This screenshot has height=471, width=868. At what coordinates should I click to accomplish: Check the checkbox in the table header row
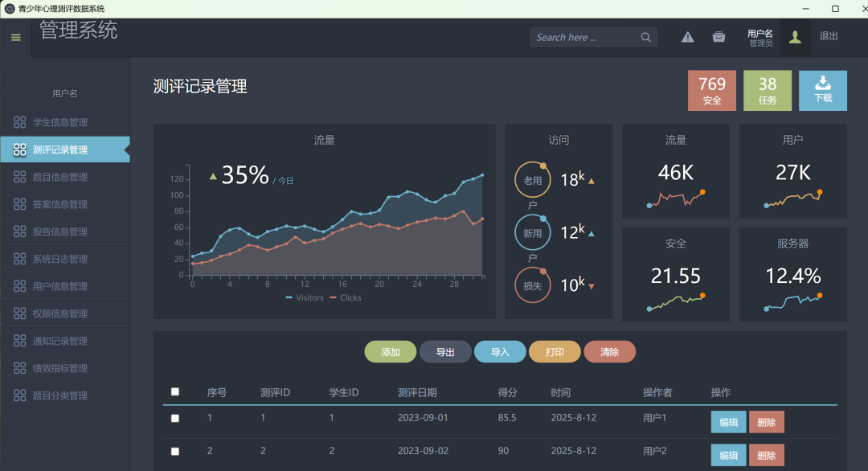174,390
